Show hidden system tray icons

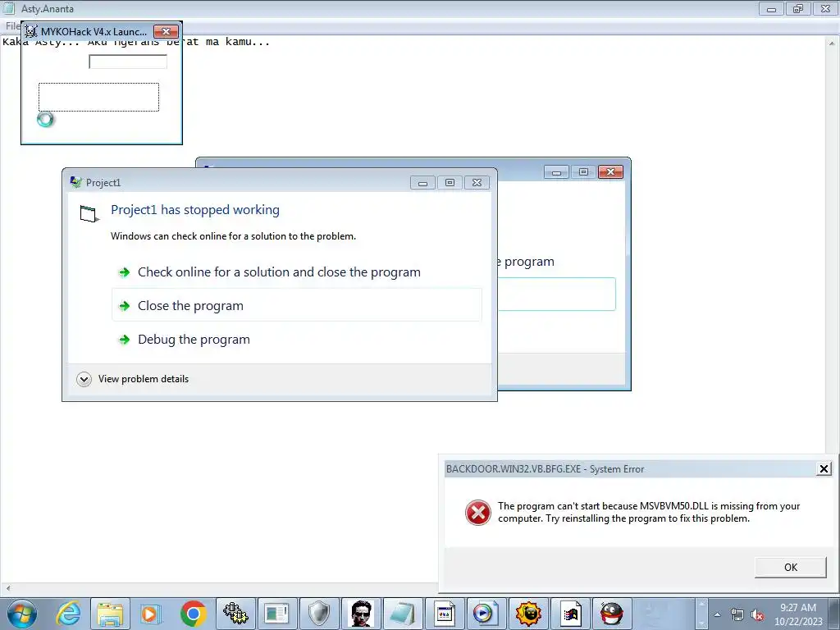pyautogui.click(x=717, y=614)
